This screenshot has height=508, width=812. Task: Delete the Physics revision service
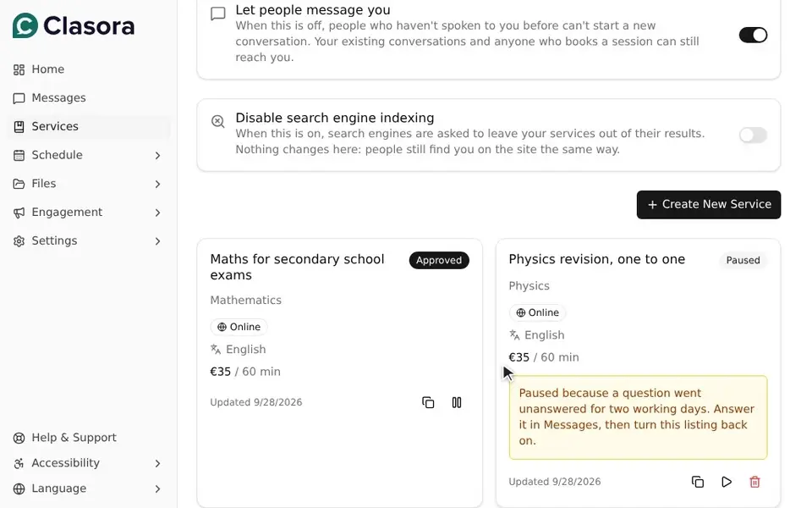pyautogui.click(x=754, y=482)
